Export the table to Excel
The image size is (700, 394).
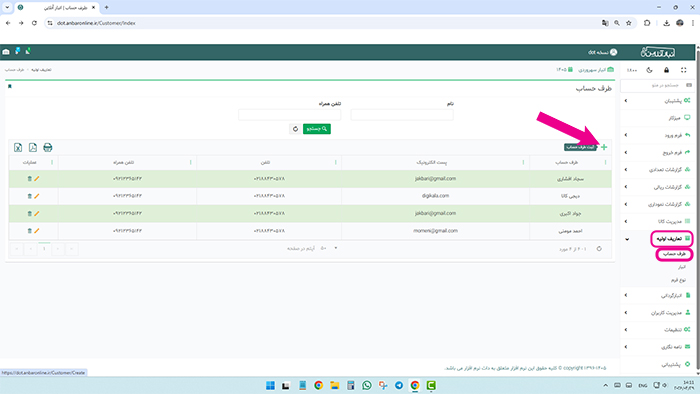(18, 147)
